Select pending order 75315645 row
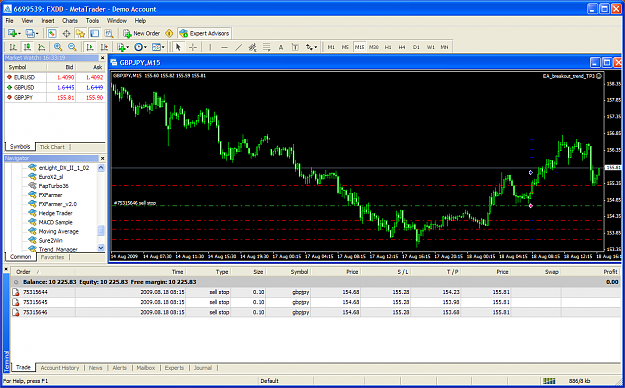The image size is (625, 388). coord(316,302)
